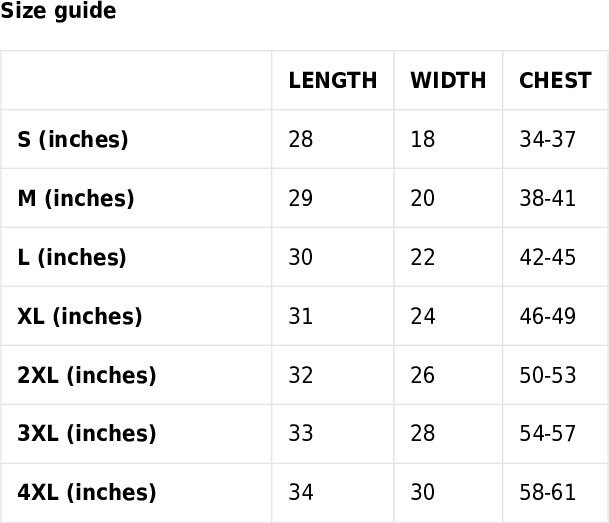Click the XL (inches) row label

pos(80,316)
